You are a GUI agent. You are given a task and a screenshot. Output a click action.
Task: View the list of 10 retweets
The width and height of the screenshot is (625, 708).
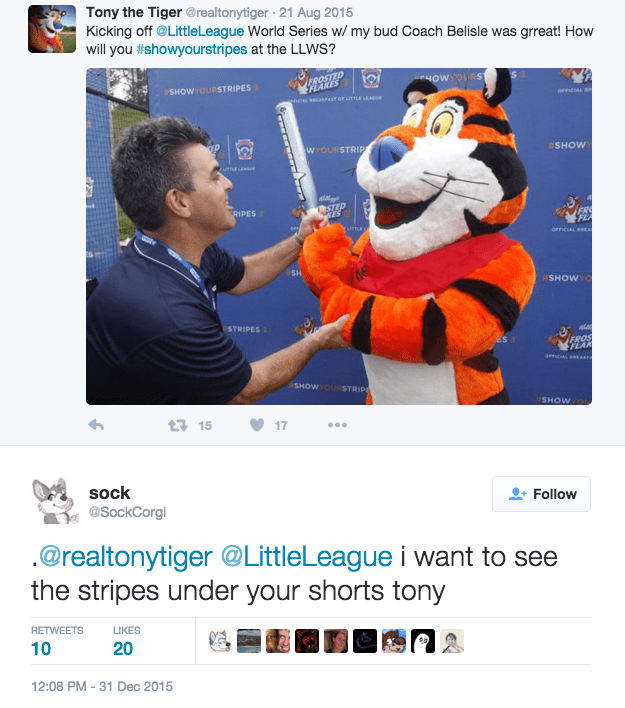[57, 641]
